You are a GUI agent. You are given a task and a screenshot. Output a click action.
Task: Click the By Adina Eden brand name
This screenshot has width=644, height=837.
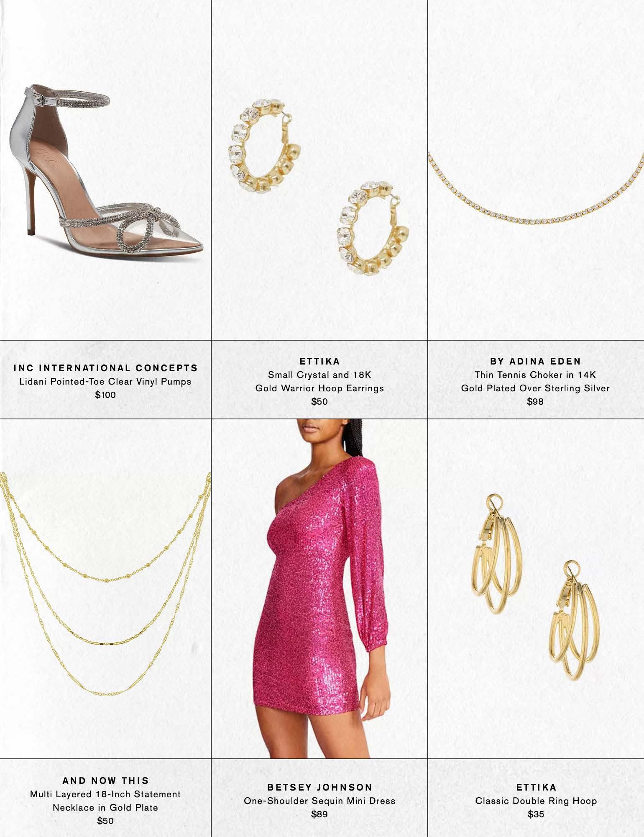pyautogui.click(x=536, y=361)
